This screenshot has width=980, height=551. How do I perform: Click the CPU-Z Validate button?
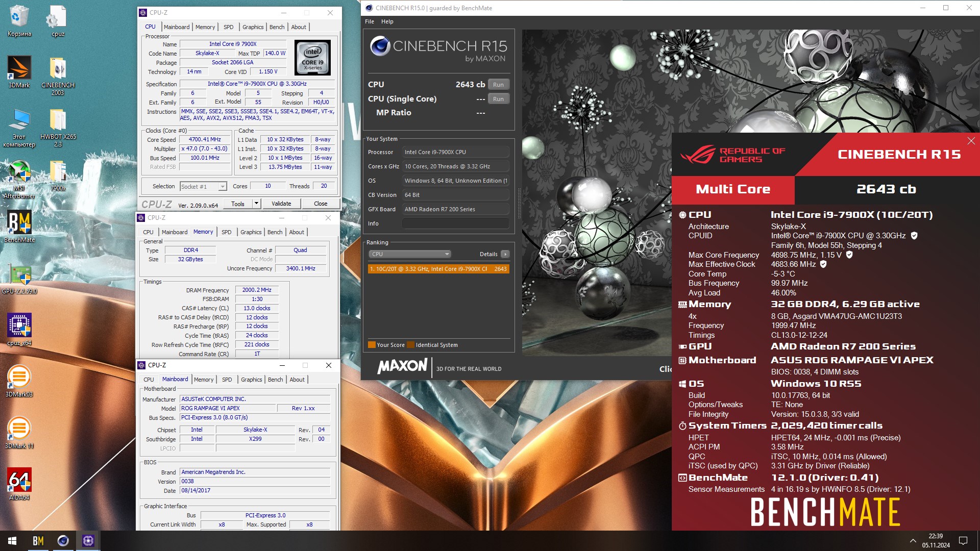281,204
